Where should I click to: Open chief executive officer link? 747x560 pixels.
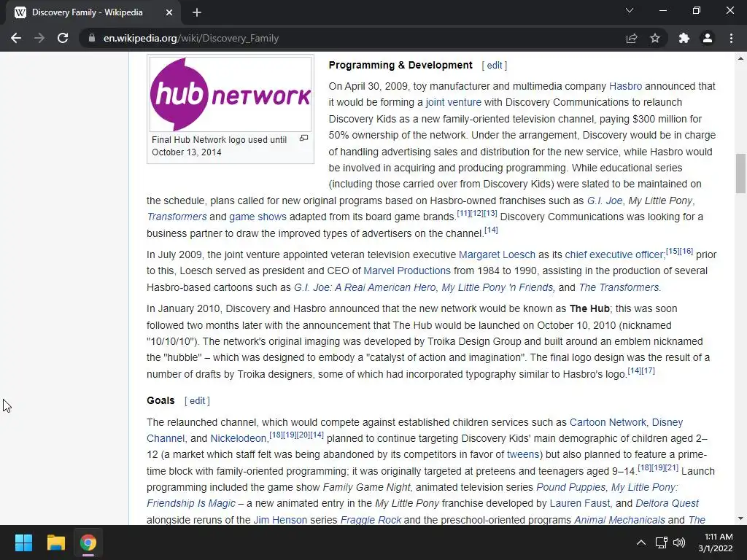(614, 254)
